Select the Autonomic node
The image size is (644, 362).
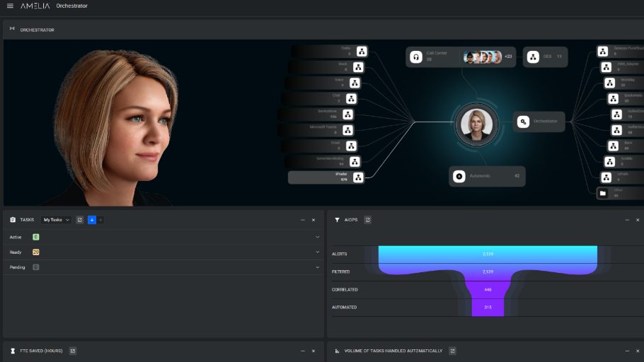(x=487, y=176)
